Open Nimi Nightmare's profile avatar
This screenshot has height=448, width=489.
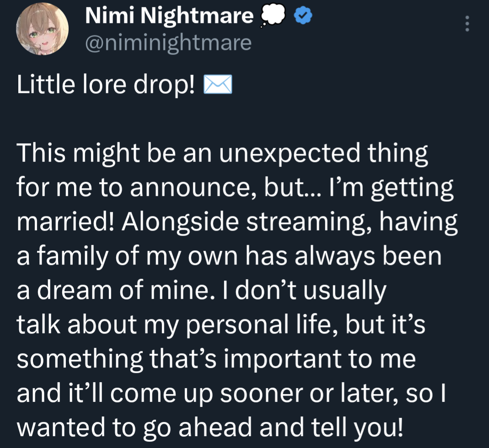tap(43, 30)
